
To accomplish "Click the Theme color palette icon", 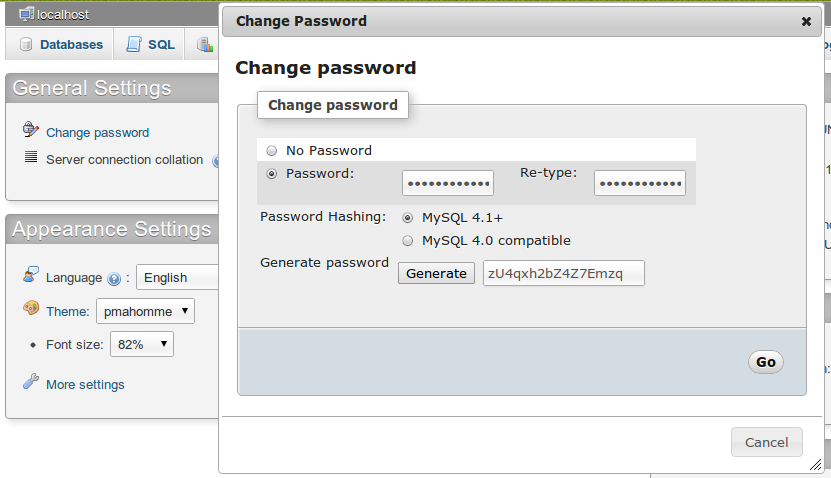I will pos(31,309).
